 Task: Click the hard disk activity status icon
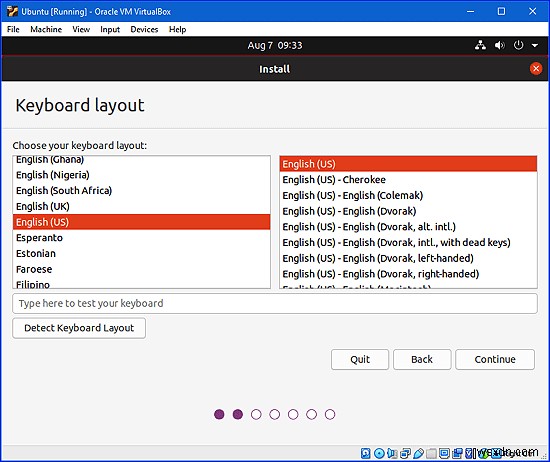[x=365, y=453]
